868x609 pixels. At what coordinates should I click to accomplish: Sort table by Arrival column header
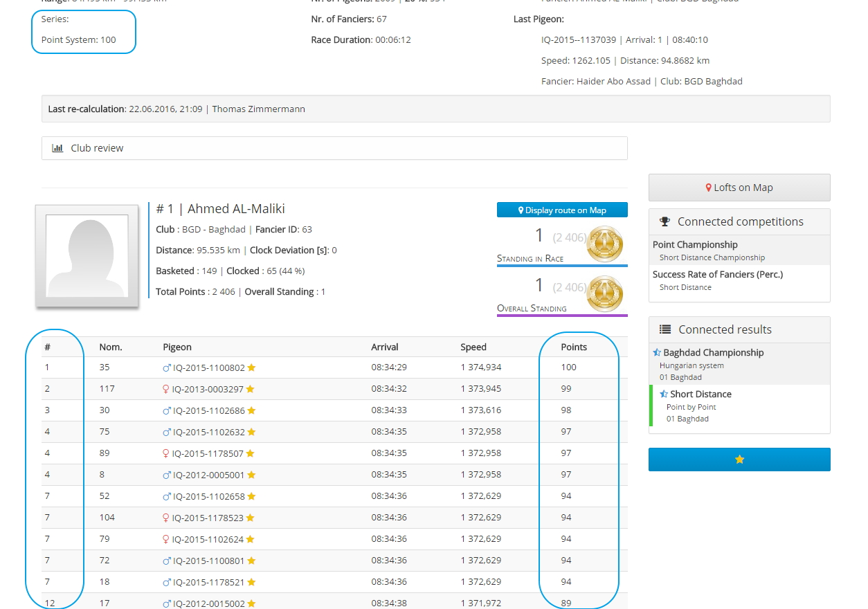point(384,347)
